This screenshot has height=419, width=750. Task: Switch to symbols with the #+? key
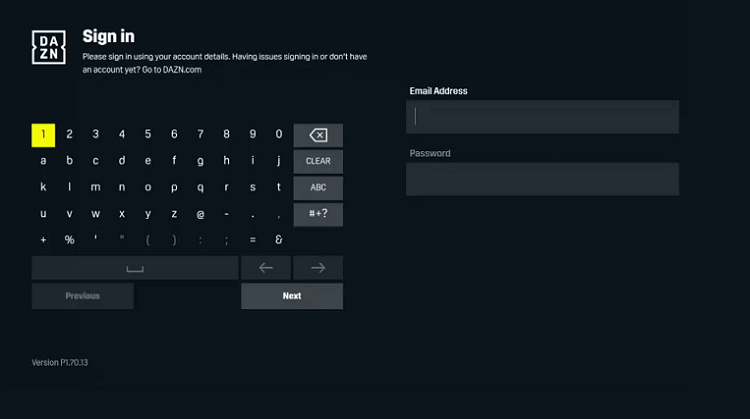coord(318,214)
